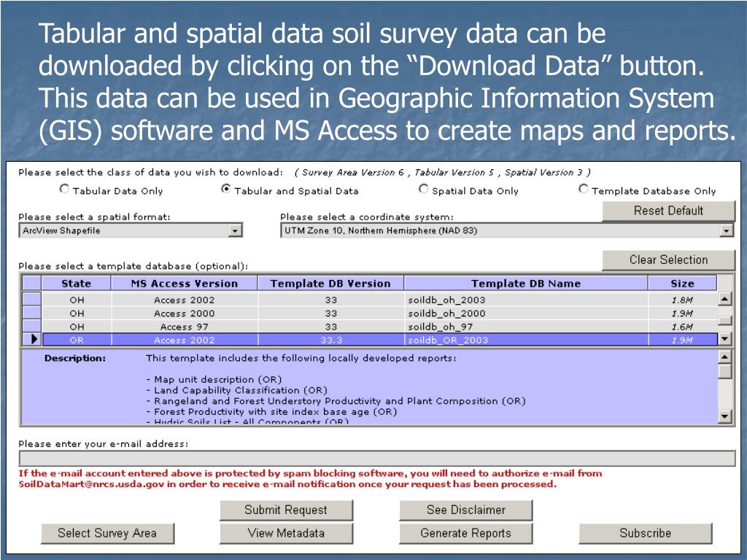This screenshot has height=560, width=747.
Task: Click the State column header
Action: click(76, 284)
